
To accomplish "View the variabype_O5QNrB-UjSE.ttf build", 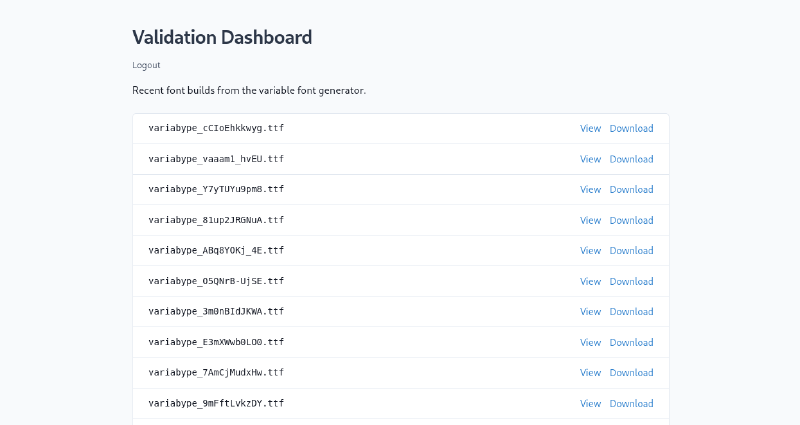I will (x=590, y=282).
